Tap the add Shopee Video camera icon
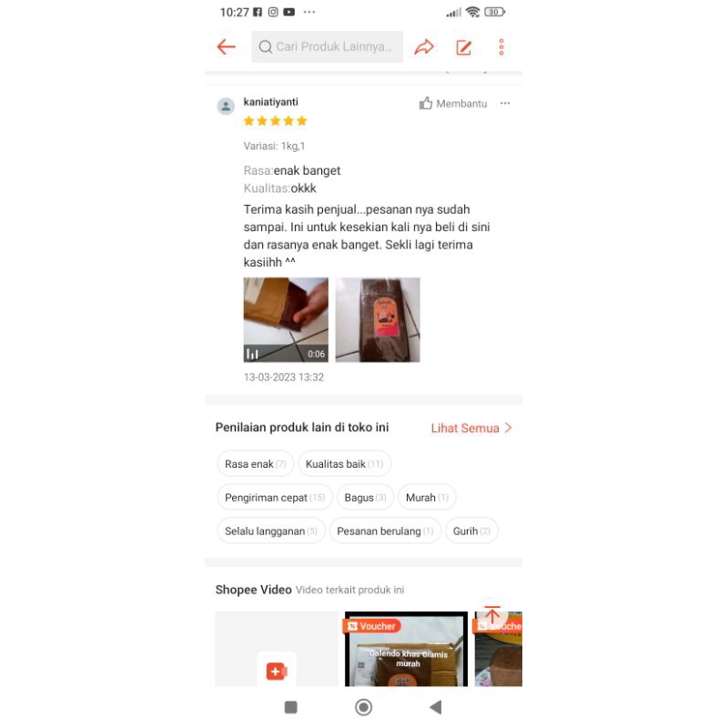728x728 pixels. [277, 672]
